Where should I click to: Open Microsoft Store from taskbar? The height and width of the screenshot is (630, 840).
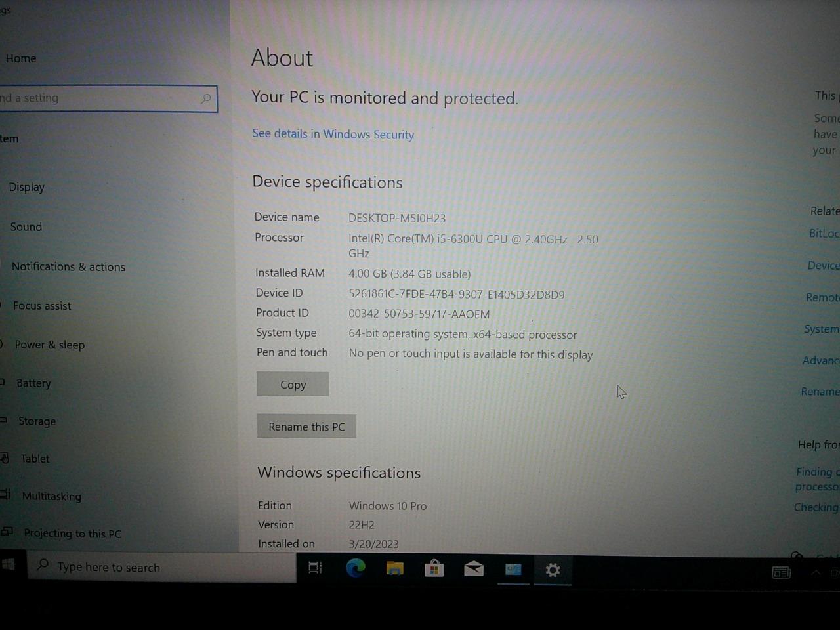434,568
